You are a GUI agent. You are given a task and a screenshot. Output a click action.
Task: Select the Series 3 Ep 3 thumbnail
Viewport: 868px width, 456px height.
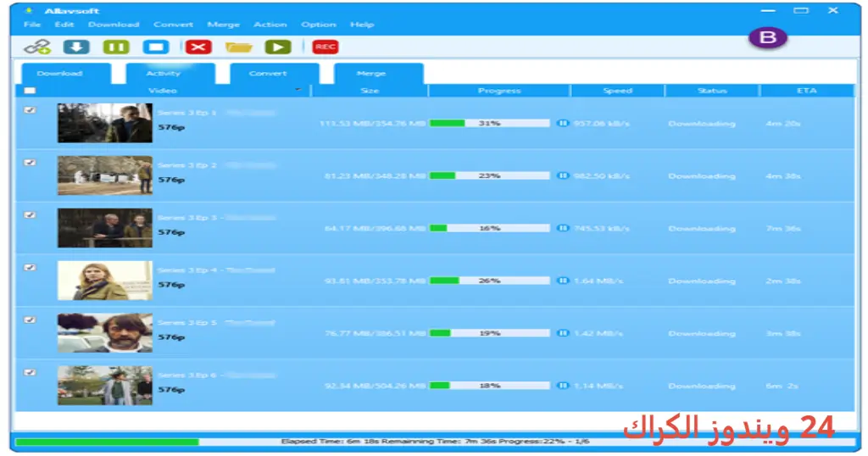coord(104,228)
